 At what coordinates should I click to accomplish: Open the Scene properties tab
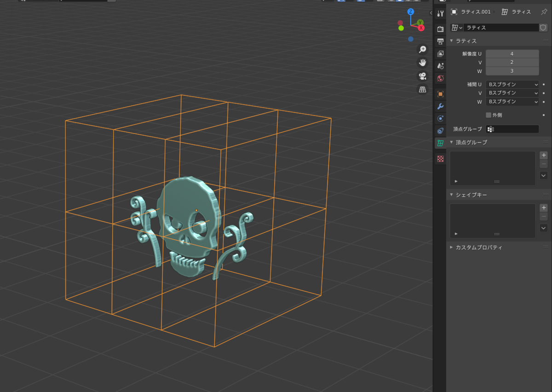click(x=440, y=66)
